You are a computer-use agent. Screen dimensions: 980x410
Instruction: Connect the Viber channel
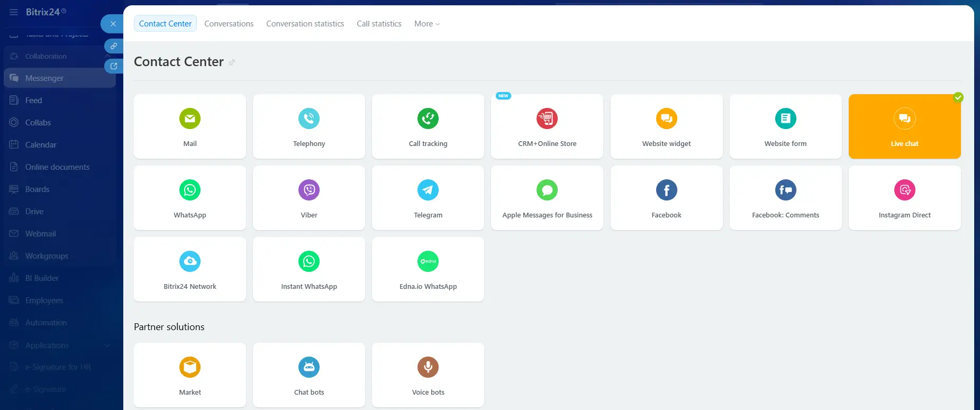point(309,198)
